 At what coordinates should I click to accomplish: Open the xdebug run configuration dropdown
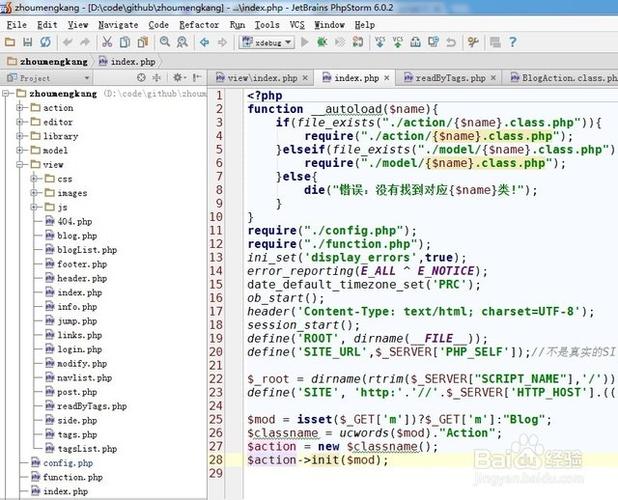pyautogui.click(x=267, y=42)
